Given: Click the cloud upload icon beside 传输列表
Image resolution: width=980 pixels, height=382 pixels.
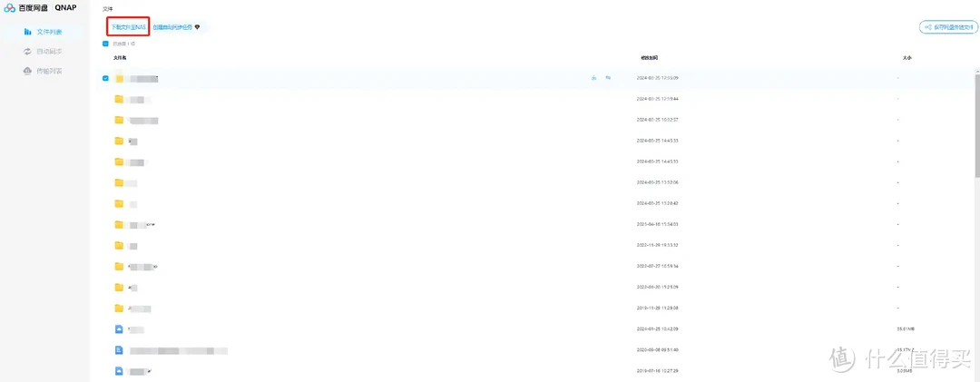Looking at the screenshot, I should click(27, 71).
